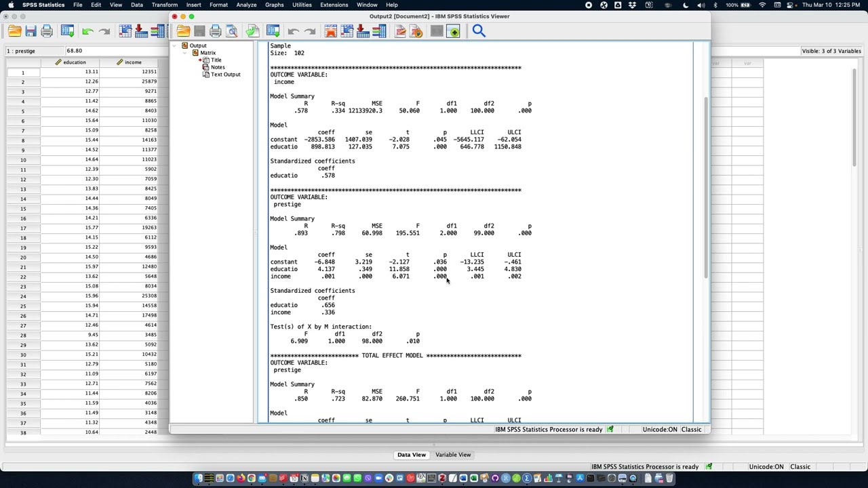This screenshot has height=488, width=868.
Task: Collapse the Output outline node
Action: [x=174, y=45]
